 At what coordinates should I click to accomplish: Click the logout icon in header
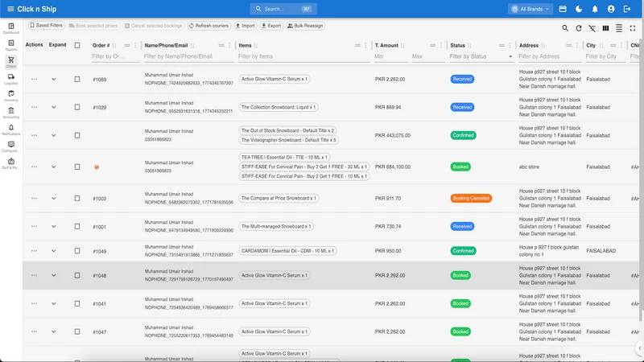(x=627, y=9)
